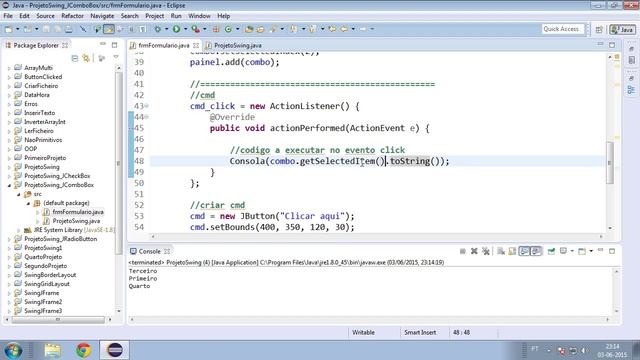Open Google Chrome from taskbar
Viewport: 640px width, 360px height.
(x=84, y=350)
